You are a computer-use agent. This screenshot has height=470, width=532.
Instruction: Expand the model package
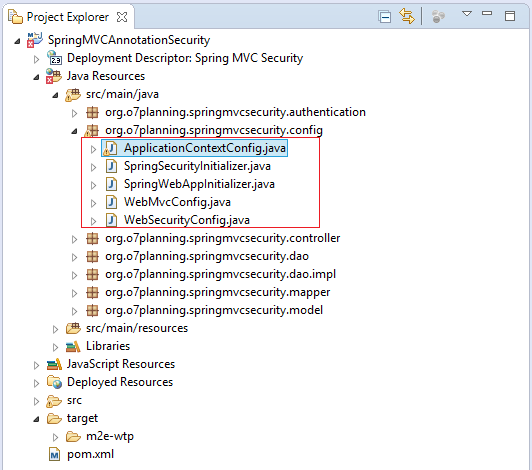point(74,312)
